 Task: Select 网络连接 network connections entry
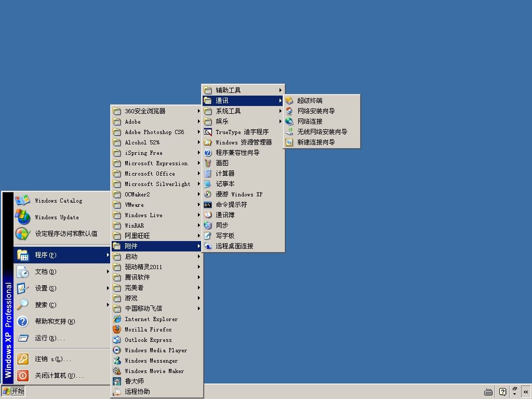(x=322, y=122)
